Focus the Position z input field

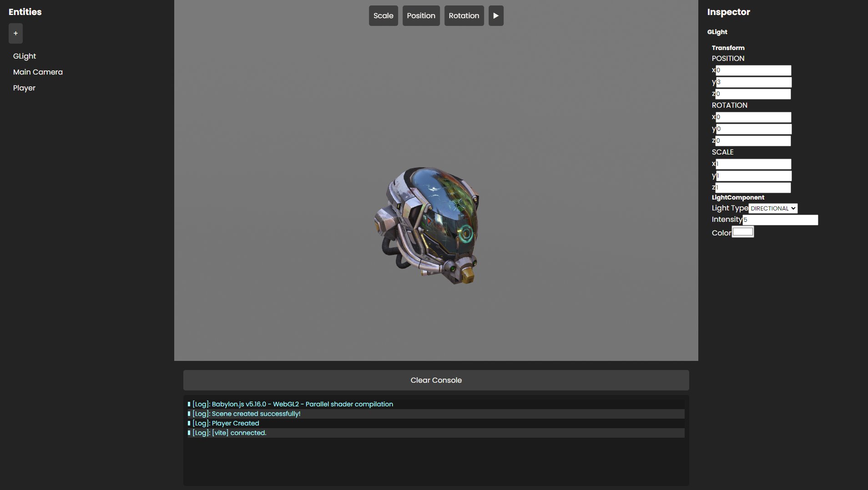tap(753, 94)
